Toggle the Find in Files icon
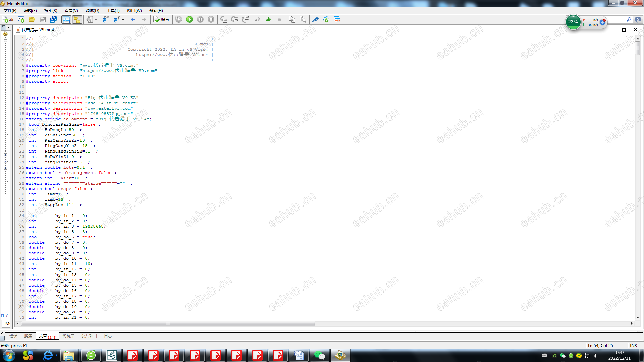Image resolution: width=644 pixels, height=362 pixels. (x=303, y=19)
